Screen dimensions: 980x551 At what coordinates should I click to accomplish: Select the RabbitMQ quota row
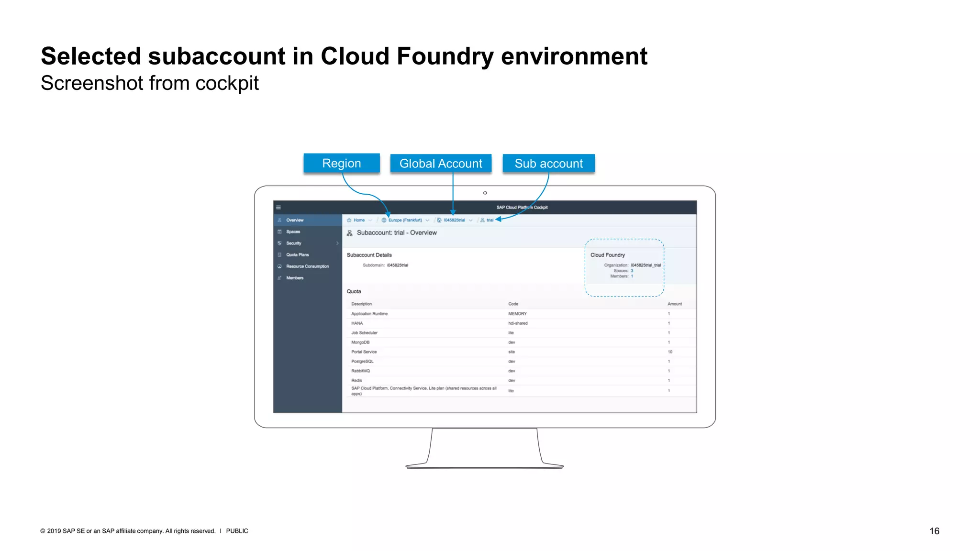[521, 371]
